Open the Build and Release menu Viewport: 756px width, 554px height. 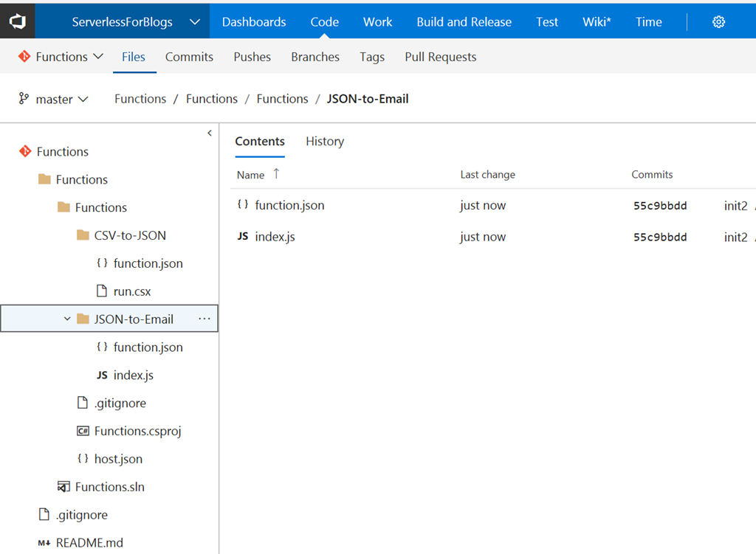(x=464, y=22)
